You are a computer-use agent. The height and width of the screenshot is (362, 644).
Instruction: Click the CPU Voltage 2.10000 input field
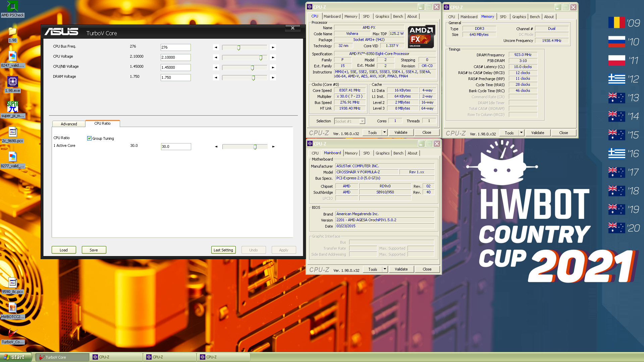click(176, 57)
